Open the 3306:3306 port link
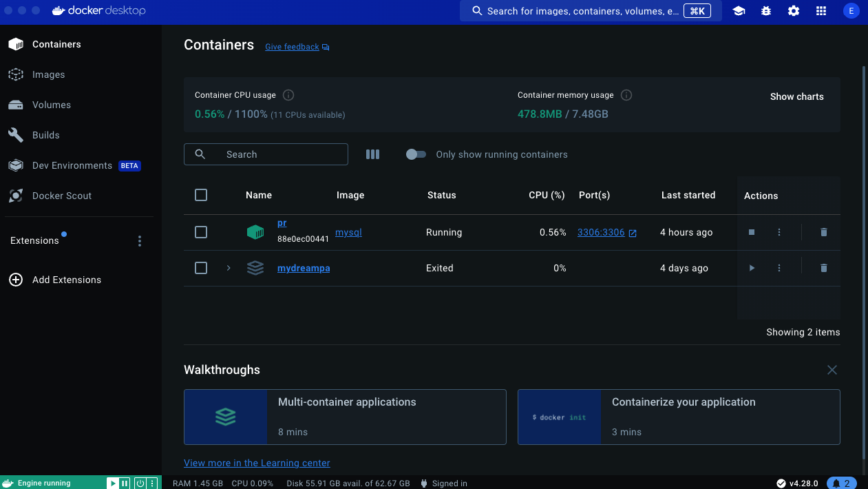The height and width of the screenshot is (489, 868). point(601,233)
